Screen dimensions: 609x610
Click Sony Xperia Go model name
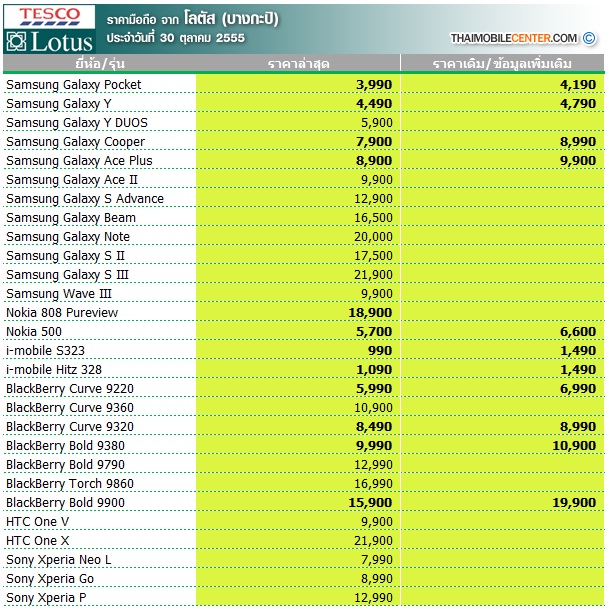pyautogui.click(x=50, y=579)
